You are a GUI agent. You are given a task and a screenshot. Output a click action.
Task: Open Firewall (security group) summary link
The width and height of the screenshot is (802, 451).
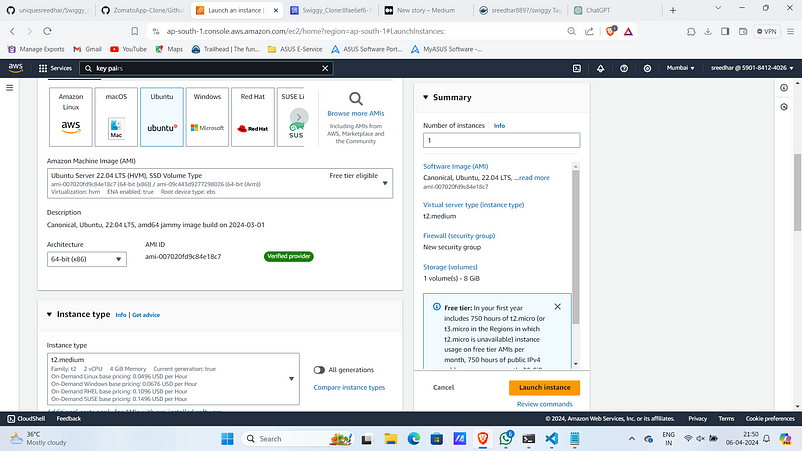pos(459,236)
